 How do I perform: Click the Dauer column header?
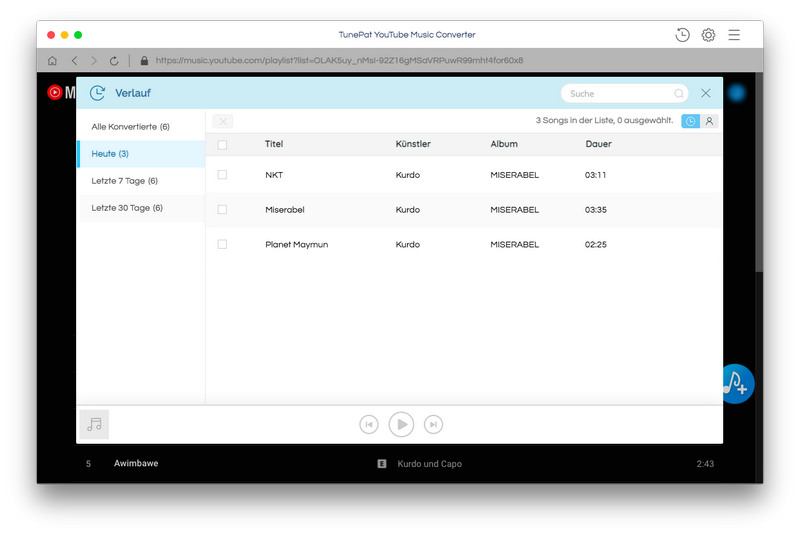[598, 144]
